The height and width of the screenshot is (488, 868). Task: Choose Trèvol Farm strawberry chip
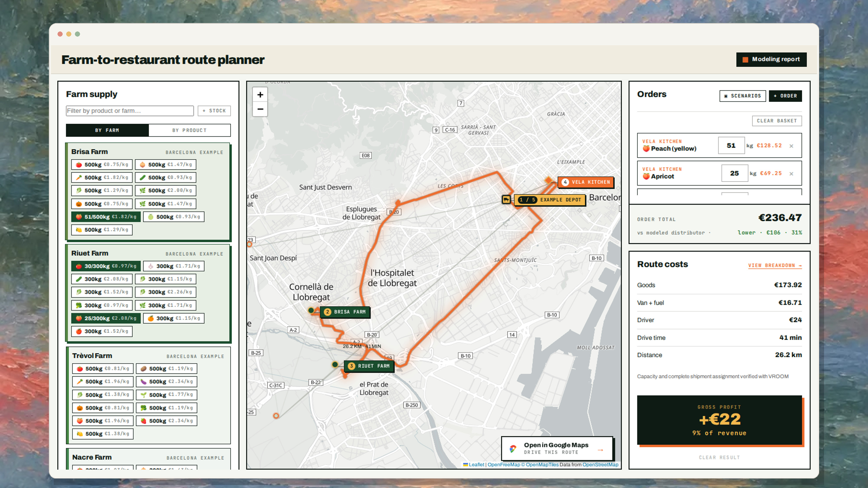tap(167, 421)
